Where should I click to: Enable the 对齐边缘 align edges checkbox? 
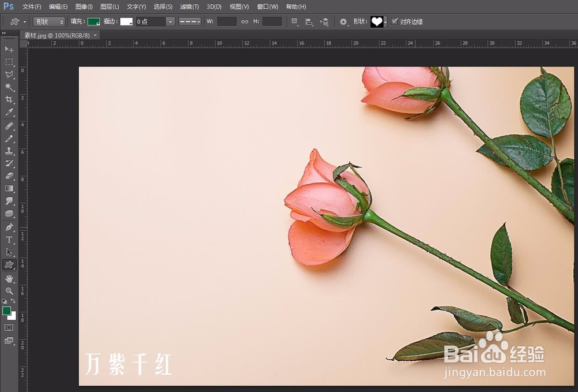[x=395, y=21]
